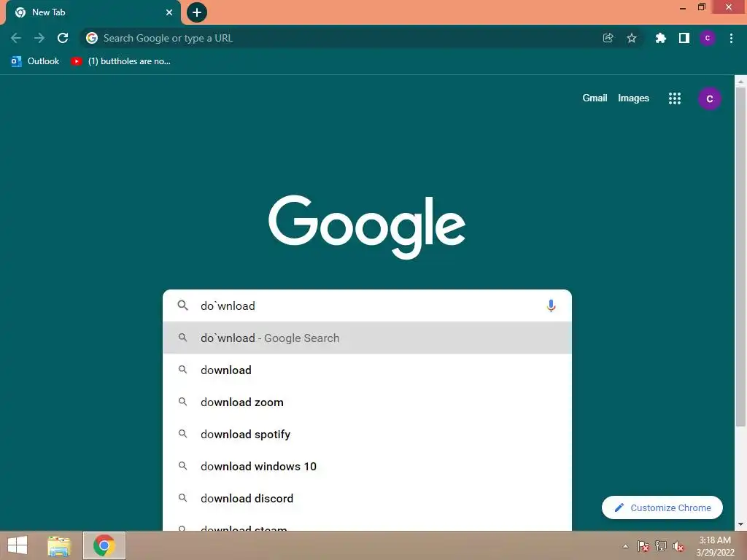Choose the "download windows 10" suggestion
747x560 pixels.
coord(367,466)
